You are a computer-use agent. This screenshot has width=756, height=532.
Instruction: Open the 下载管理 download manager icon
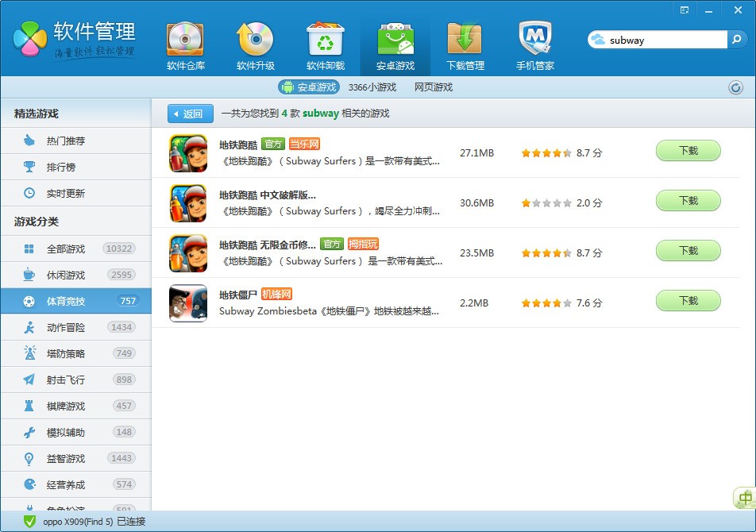[465, 39]
